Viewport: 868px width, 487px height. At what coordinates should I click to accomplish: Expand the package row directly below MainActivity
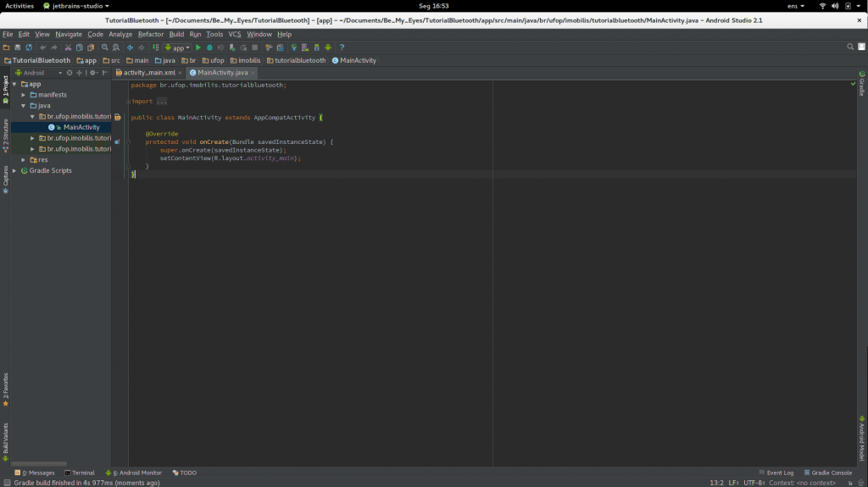(x=32, y=138)
